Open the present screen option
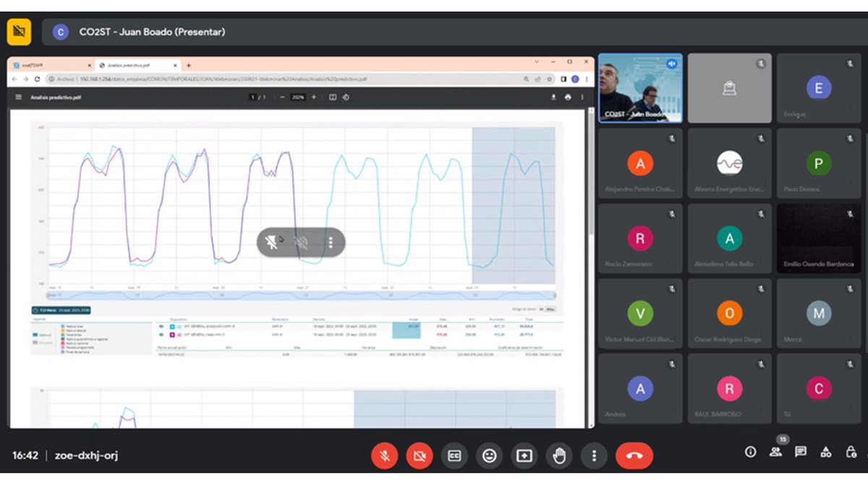 [x=524, y=456]
